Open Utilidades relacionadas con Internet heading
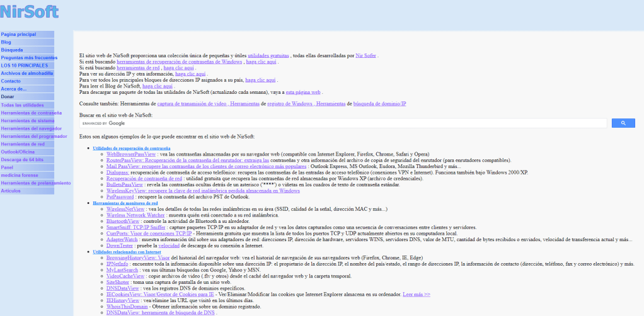 click(127, 252)
